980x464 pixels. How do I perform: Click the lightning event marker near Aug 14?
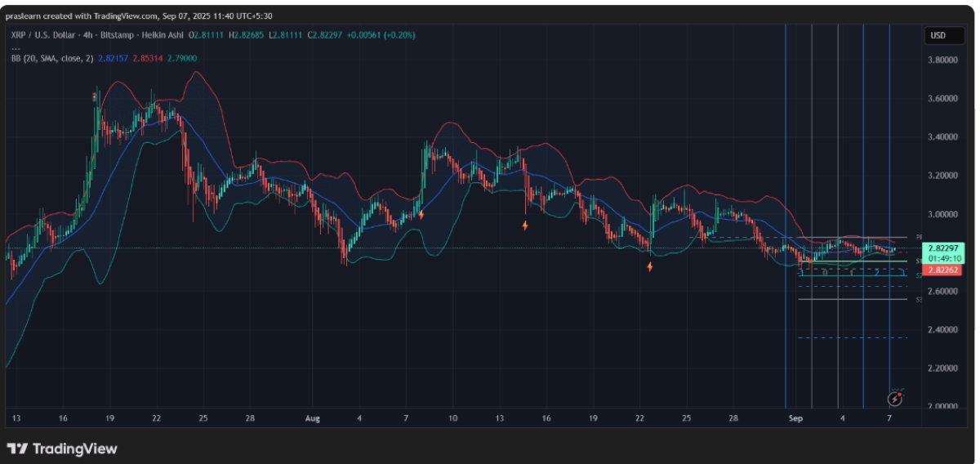tap(525, 225)
